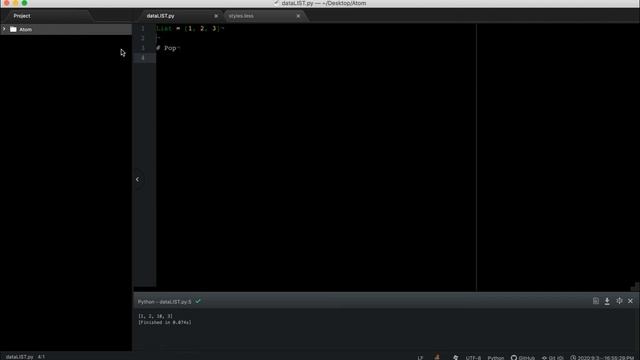Viewport: 640px width, 360px height.
Task: Copy the script output panel contents
Action: (x=596, y=301)
